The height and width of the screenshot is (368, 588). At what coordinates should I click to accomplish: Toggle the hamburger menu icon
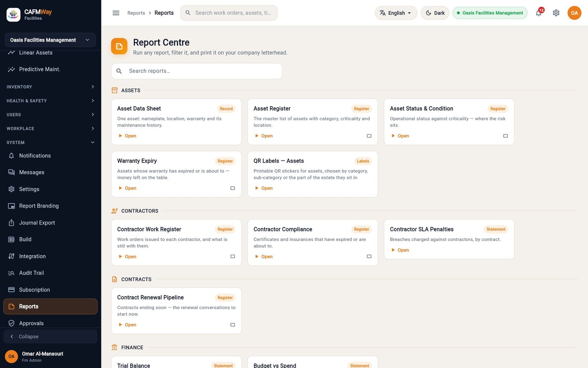click(116, 13)
